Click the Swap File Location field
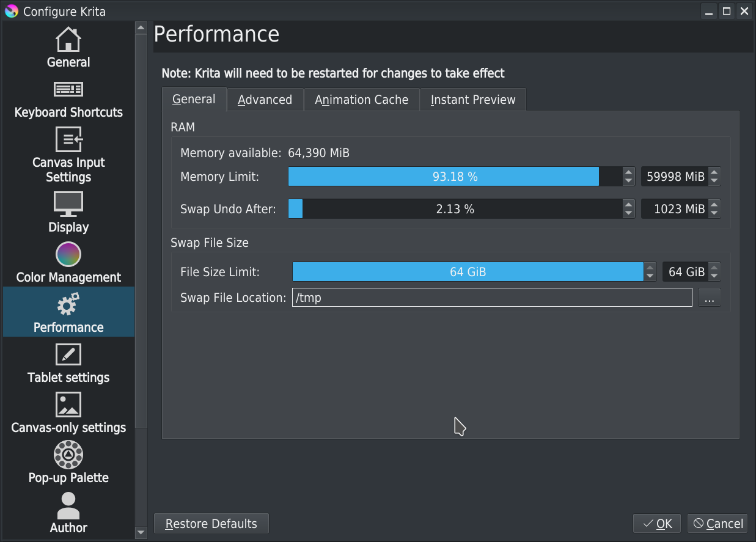Viewport: 756px width, 542px height. click(x=491, y=298)
